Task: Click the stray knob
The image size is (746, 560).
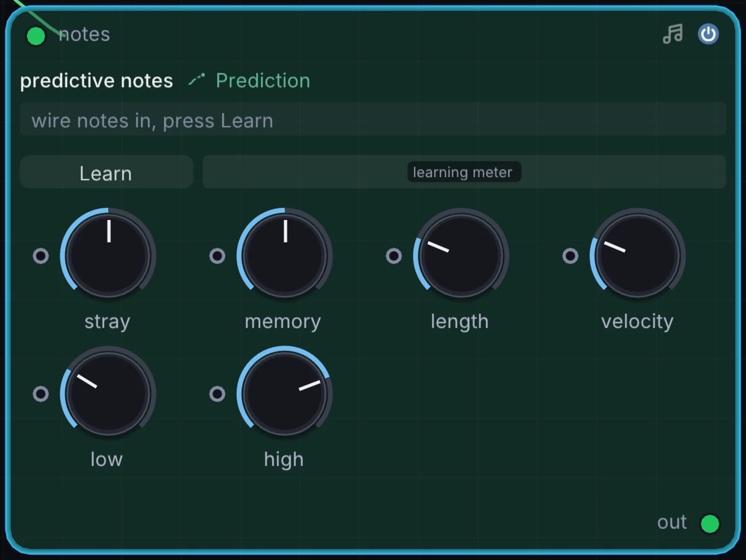Action: tap(108, 255)
